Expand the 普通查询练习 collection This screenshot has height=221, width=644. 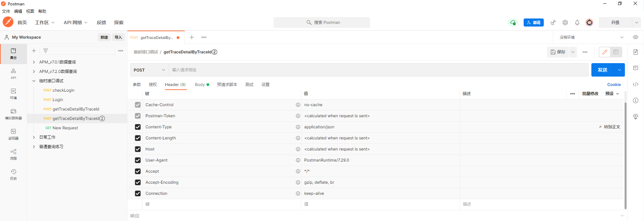pos(34,147)
